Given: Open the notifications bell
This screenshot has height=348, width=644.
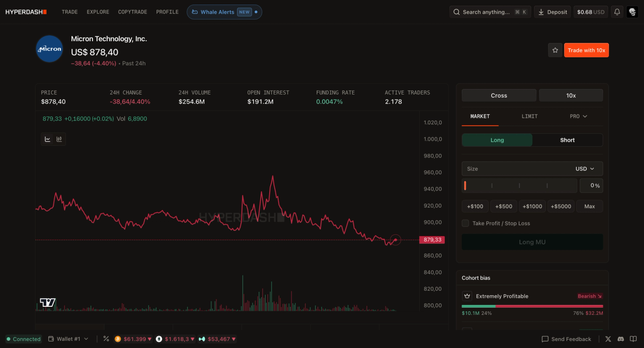Looking at the screenshot, I should click(x=617, y=12).
